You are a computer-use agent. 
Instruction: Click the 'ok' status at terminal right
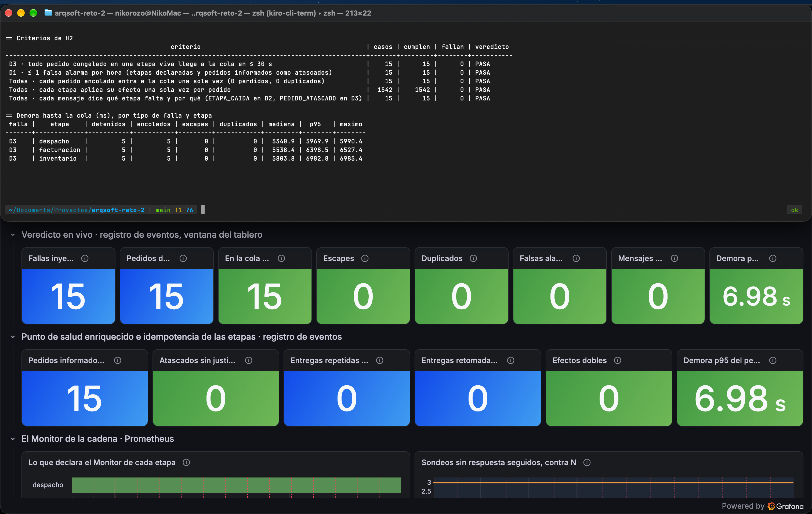(795, 210)
